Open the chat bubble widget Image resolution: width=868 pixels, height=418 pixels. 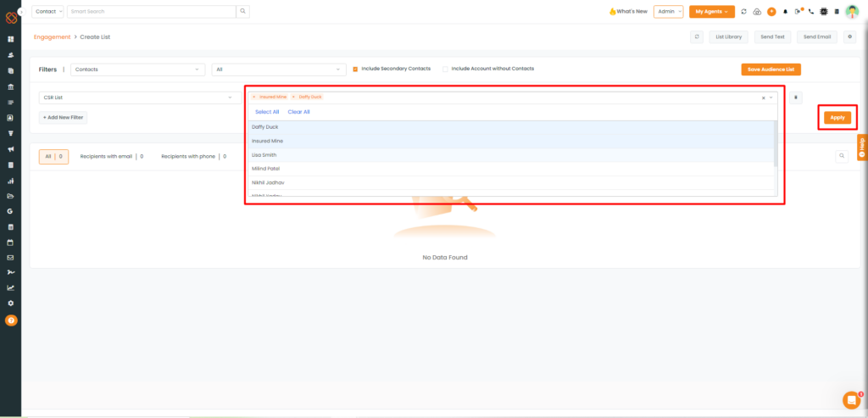pos(851,399)
